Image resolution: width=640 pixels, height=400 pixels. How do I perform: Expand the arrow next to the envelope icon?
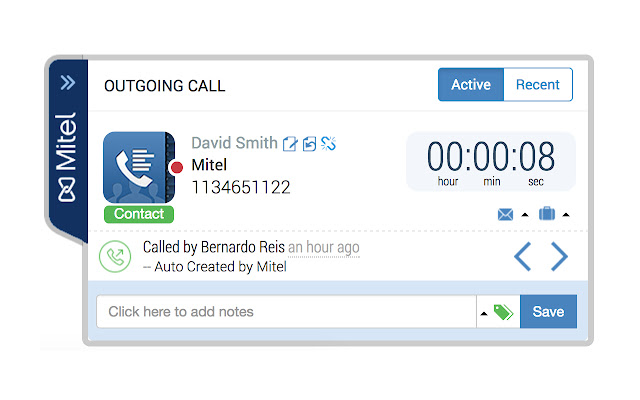point(525,215)
